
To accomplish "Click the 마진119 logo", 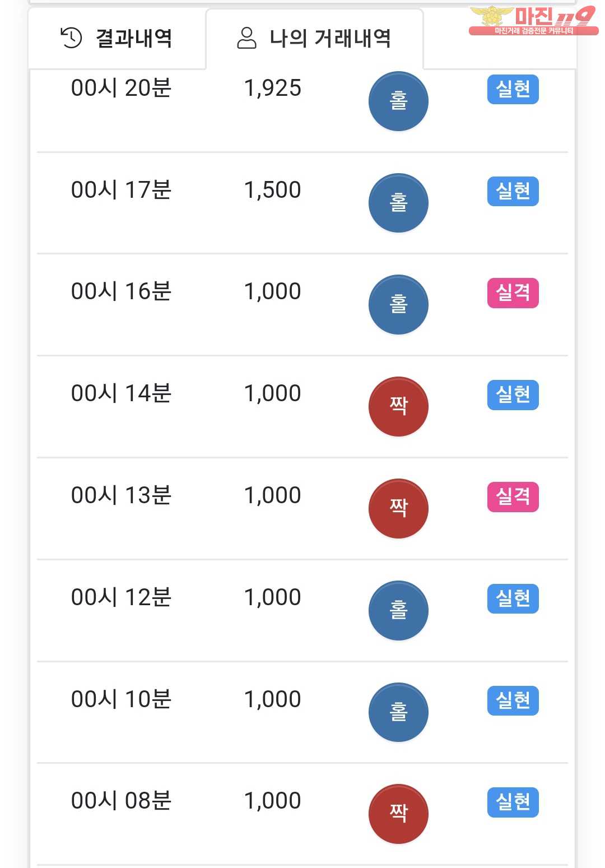I will (x=533, y=21).
